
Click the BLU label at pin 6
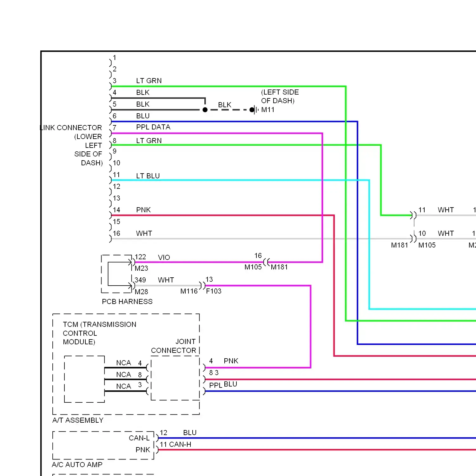(143, 116)
